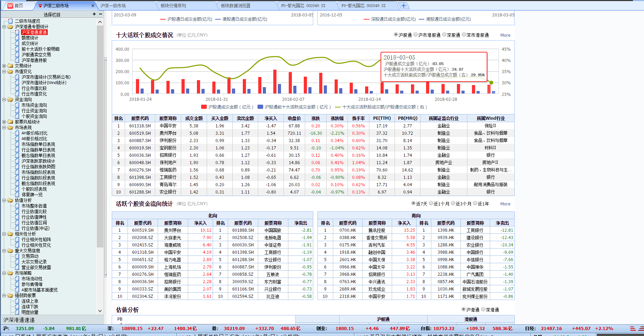Image resolution: width=644 pixels, height=336 pixels.
Task: Open a new tab with the plus icon
Action: click(x=404, y=6)
